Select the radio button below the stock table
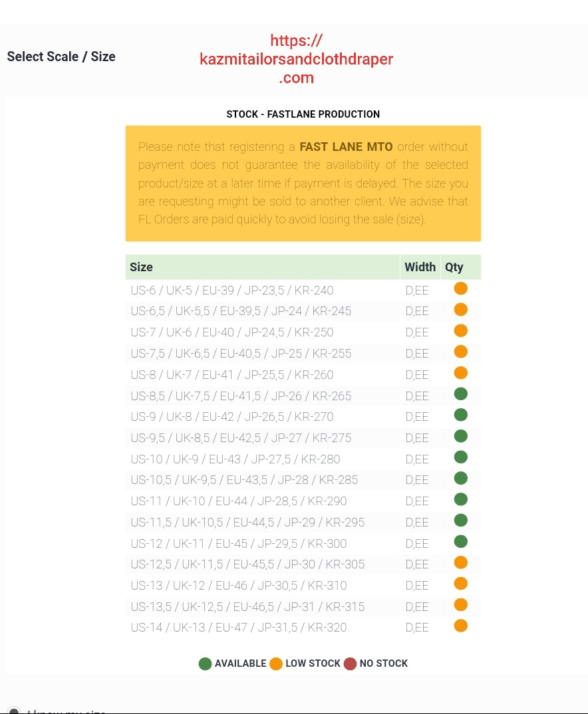 (13, 710)
